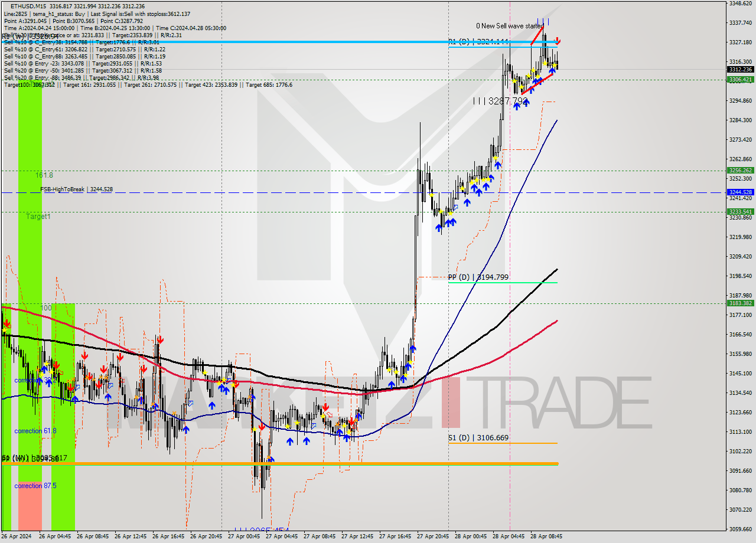Viewport: 756px width, 543px height.
Task: Click the 3123.660 price axis value
Action: pos(740,412)
